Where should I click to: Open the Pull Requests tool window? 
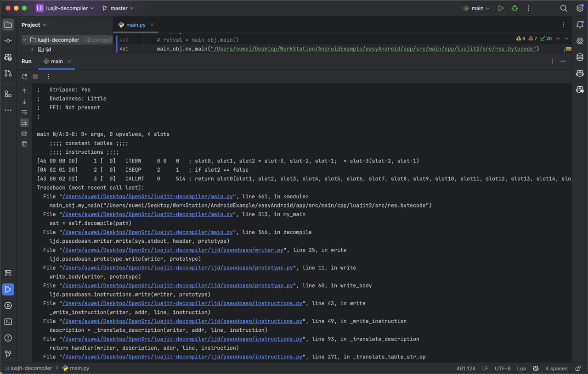(8, 73)
